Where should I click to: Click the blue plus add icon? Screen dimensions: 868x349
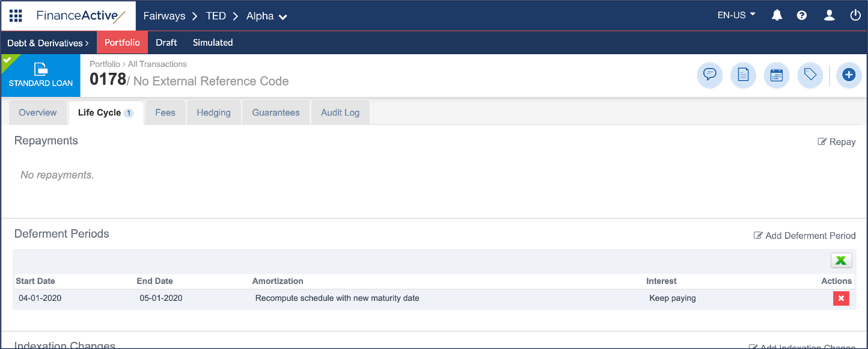849,75
